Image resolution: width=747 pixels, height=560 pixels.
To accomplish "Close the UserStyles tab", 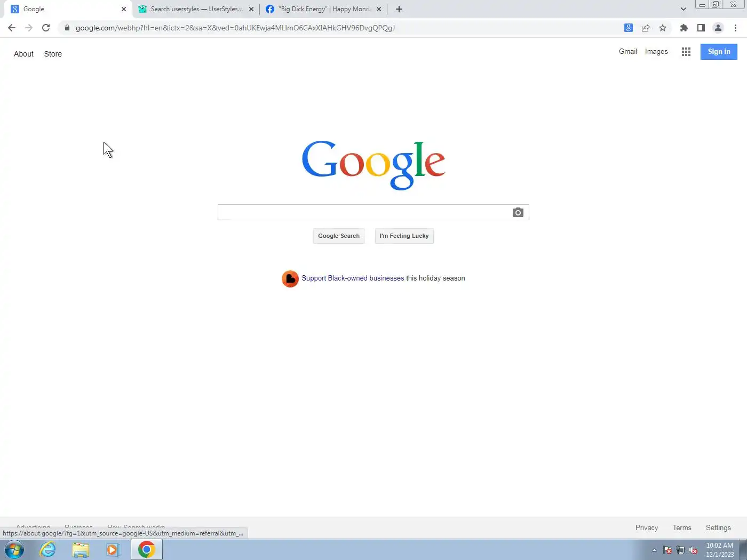I will pos(251,9).
